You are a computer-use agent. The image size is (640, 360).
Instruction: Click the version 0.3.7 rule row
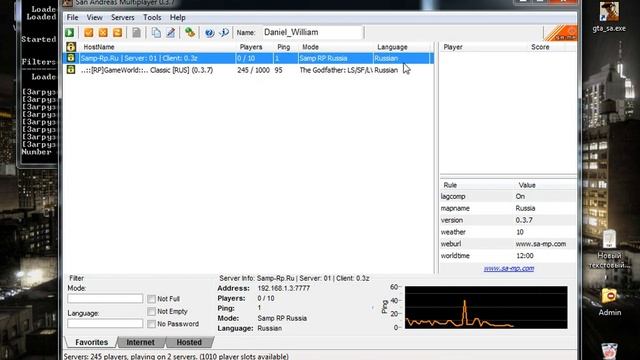[x=508, y=220]
